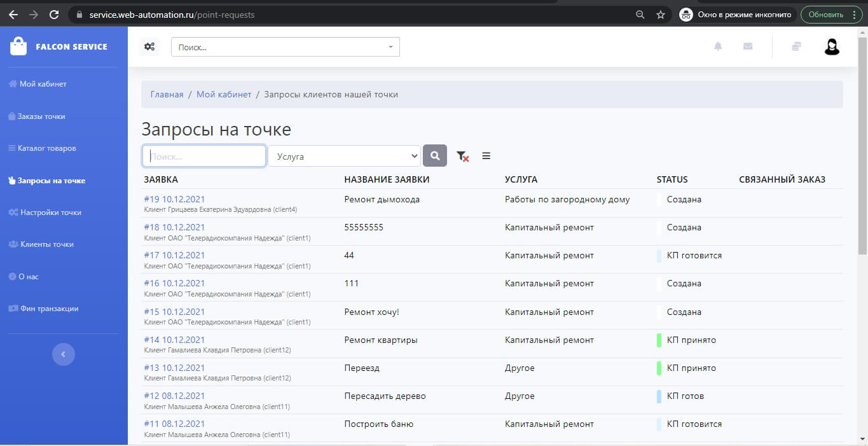The width and height of the screenshot is (868, 446).
Task: Open Настройки точки in sidebar
Action: [45, 213]
